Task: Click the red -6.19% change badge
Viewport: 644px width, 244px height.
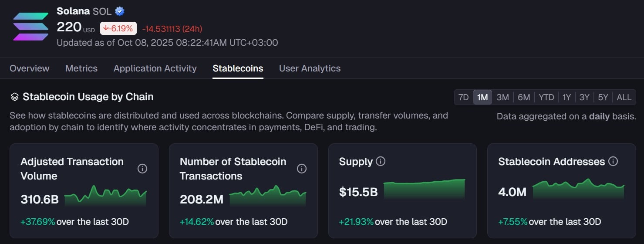Action: point(118,29)
